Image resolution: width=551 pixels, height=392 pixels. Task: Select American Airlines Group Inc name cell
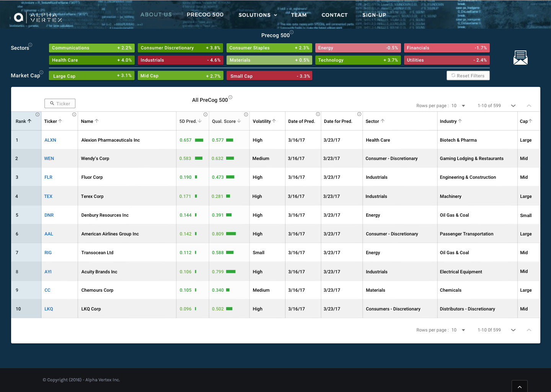click(127, 234)
